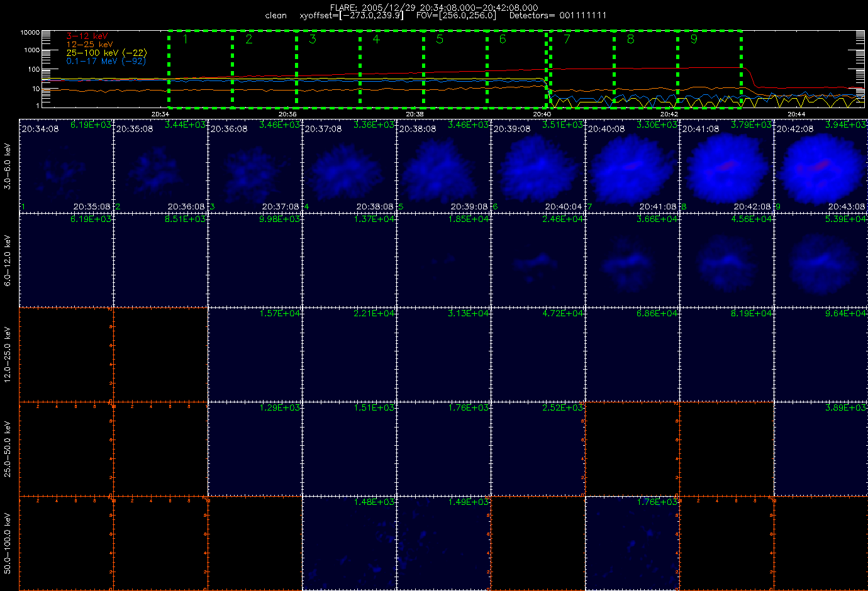Viewport: 868px width, 591px height.
Task: Select interval number 6 in the light curve
Action: pyautogui.click(x=503, y=39)
